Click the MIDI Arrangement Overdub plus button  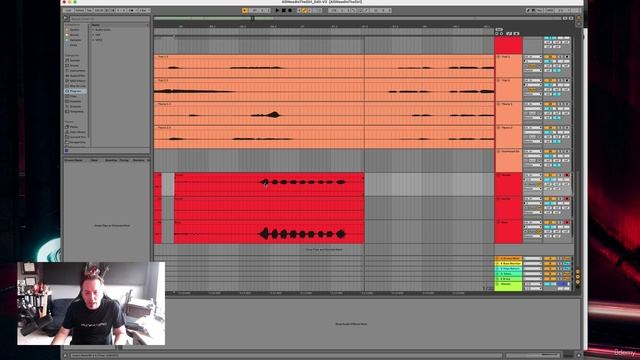point(299,10)
